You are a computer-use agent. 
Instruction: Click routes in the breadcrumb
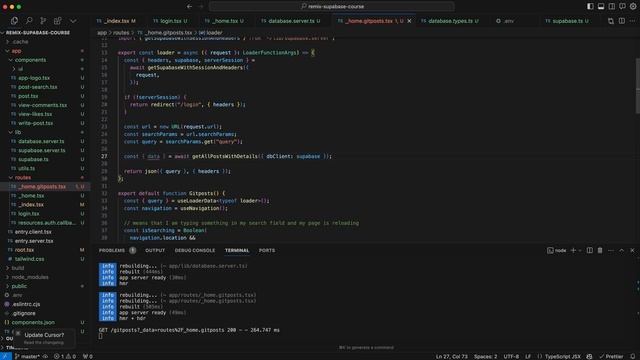[121, 33]
